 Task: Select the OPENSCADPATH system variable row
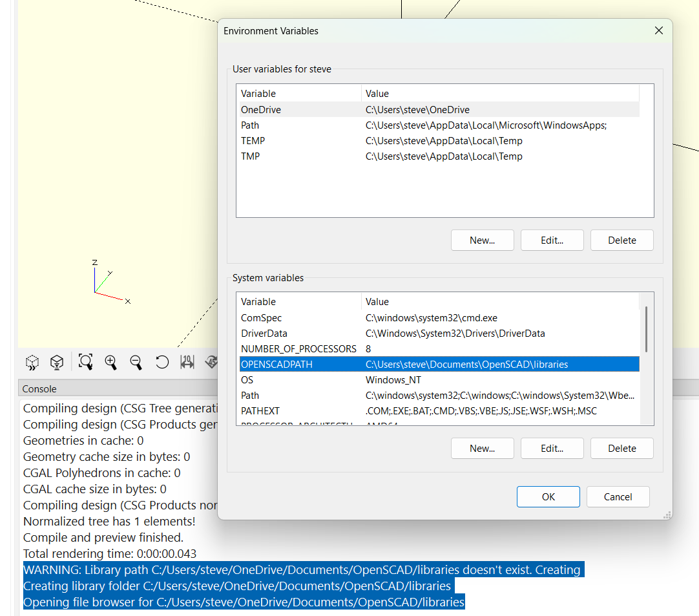tap(439, 365)
